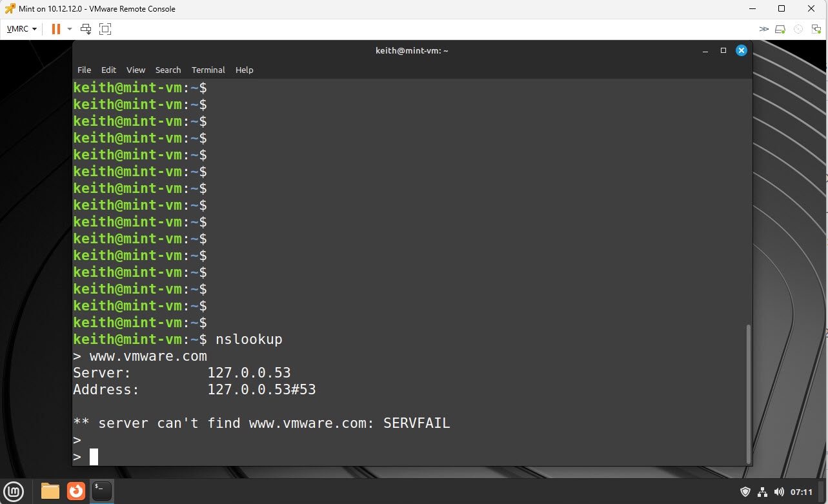Open the Search menu in terminal
Image resolution: width=828 pixels, height=504 pixels.
point(168,70)
